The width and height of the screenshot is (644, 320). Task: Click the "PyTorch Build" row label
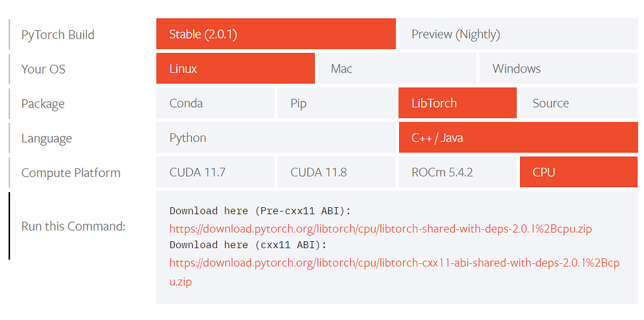point(58,35)
